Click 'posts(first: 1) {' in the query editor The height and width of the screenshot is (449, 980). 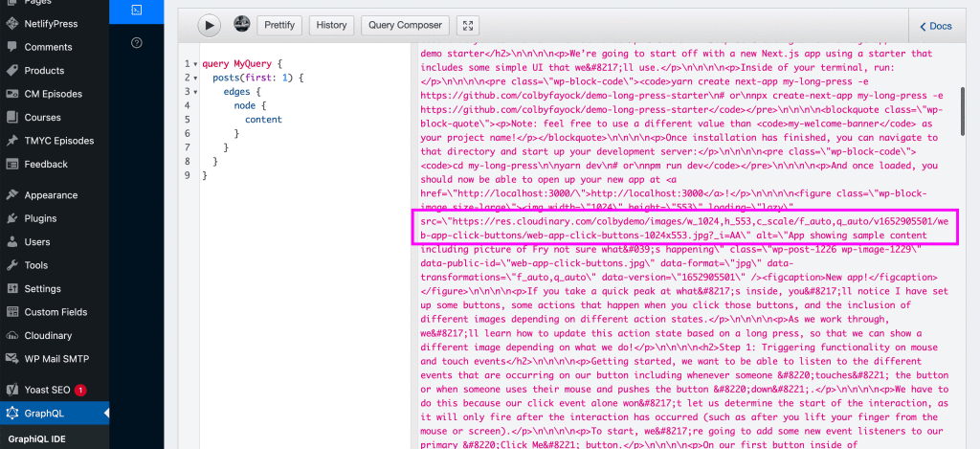point(257,78)
